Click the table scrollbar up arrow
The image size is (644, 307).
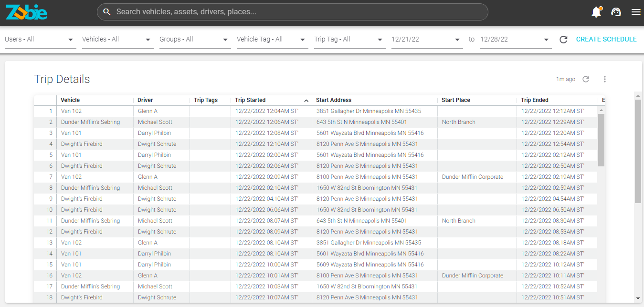pyautogui.click(x=601, y=110)
